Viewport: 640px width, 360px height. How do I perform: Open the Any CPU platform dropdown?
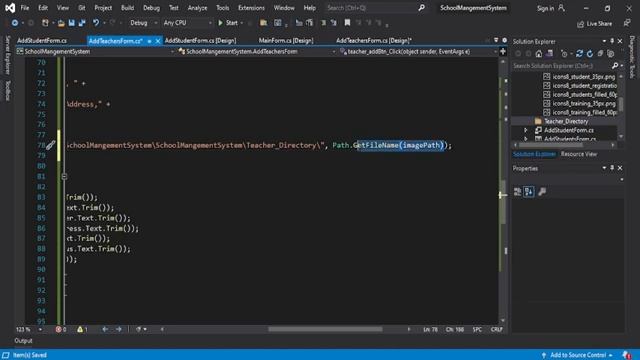[x=187, y=23]
